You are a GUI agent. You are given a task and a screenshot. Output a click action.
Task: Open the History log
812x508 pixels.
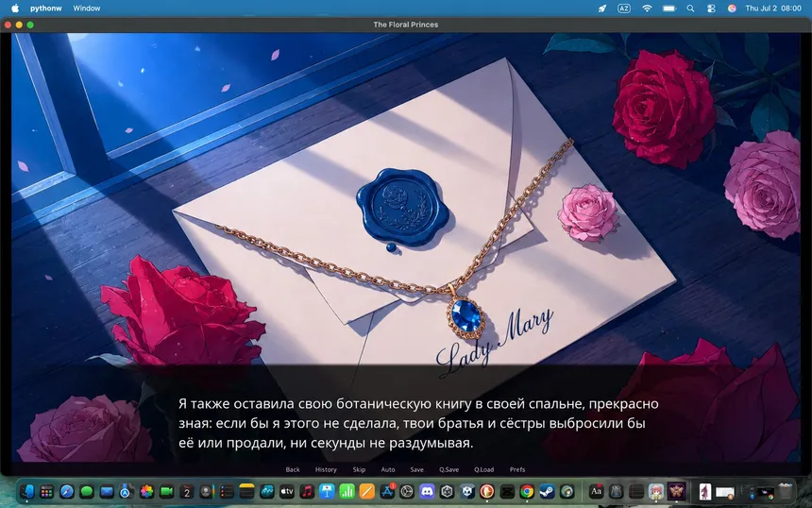326,469
